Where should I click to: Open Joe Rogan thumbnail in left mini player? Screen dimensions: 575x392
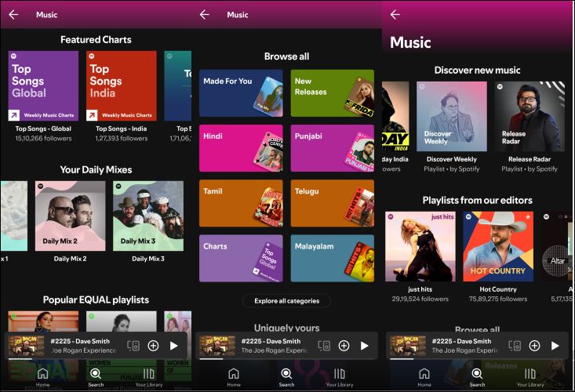tap(26, 346)
